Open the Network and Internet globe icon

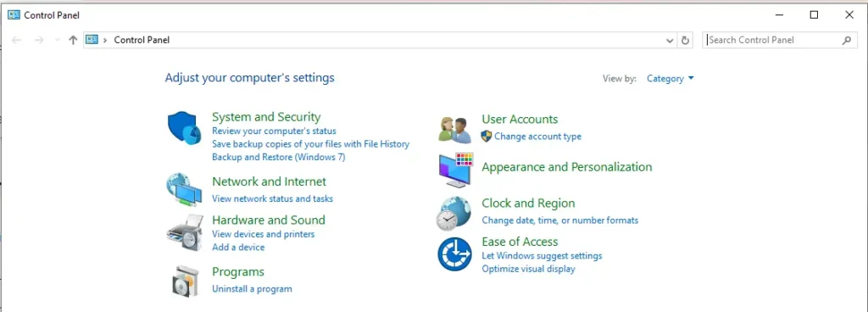[184, 190]
